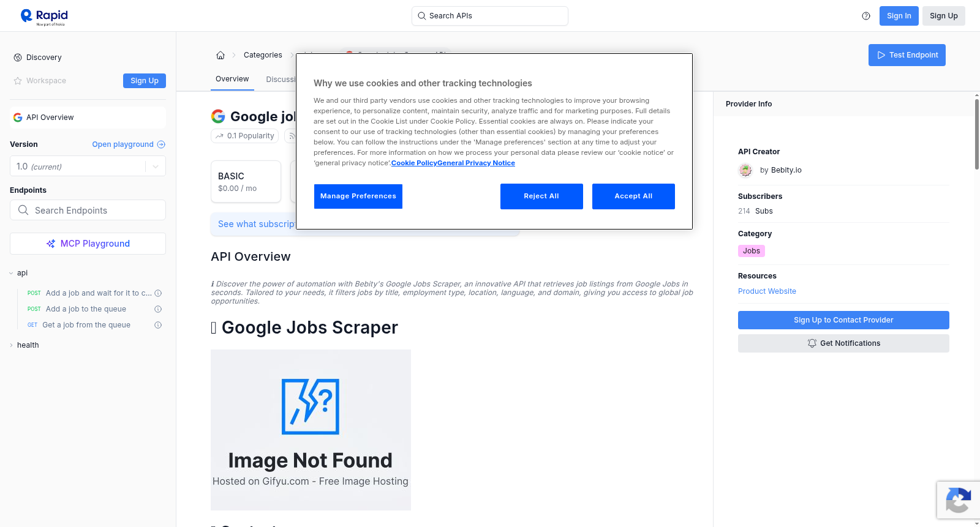980x527 pixels.
Task: Open the help question mark icon
Action: (866, 16)
